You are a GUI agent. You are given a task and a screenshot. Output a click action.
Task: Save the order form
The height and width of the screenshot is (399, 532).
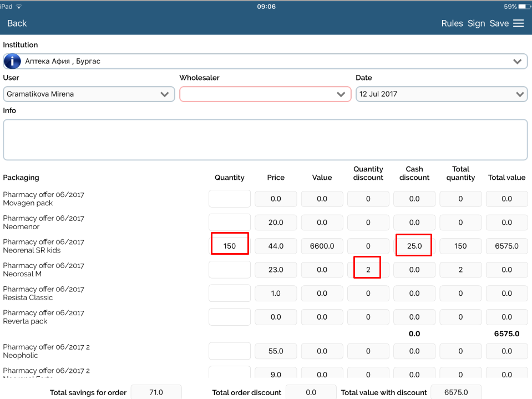[x=499, y=23]
